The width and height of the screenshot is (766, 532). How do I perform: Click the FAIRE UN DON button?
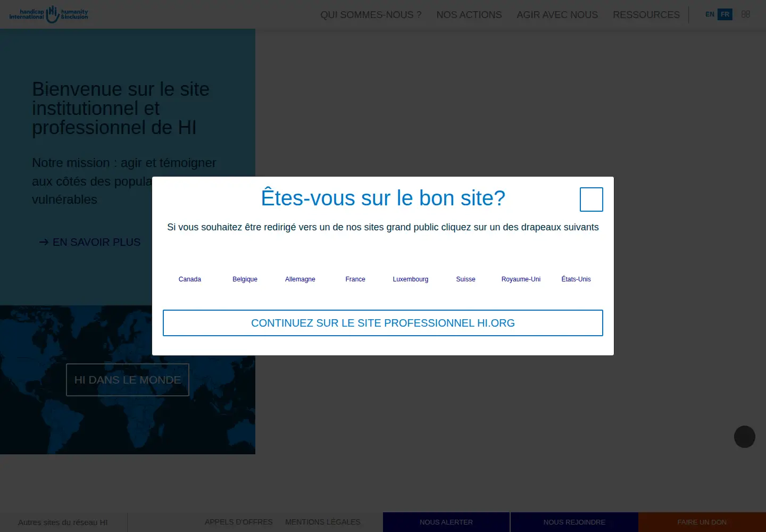click(702, 522)
